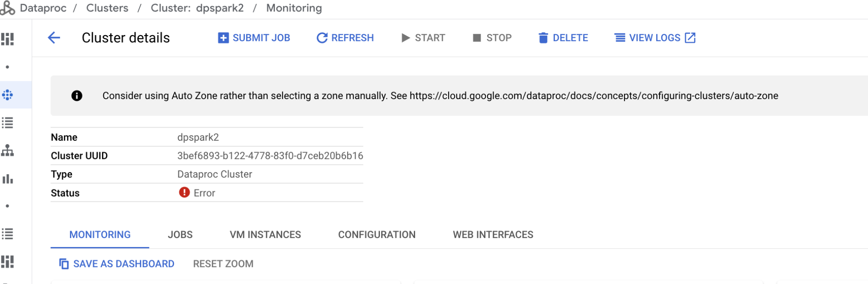Open the Configuration tab

tap(377, 234)
